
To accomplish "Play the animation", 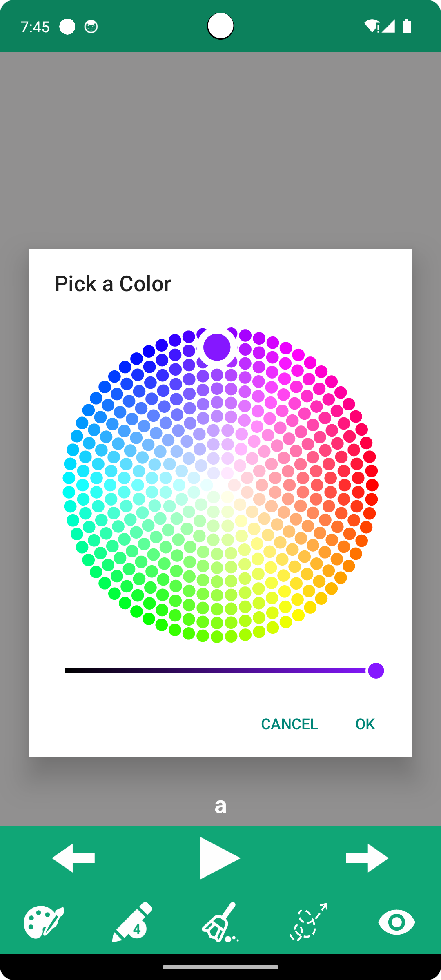I will 220,858.
